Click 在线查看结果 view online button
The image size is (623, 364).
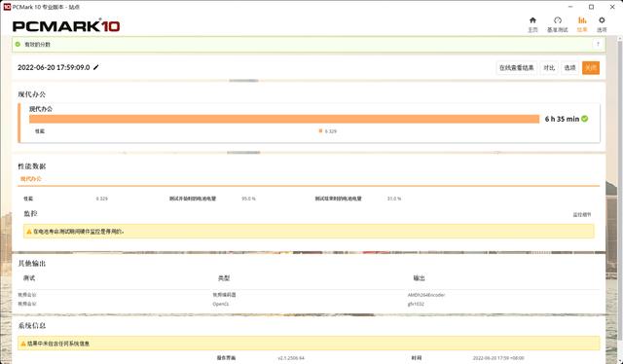click(517, 68)
